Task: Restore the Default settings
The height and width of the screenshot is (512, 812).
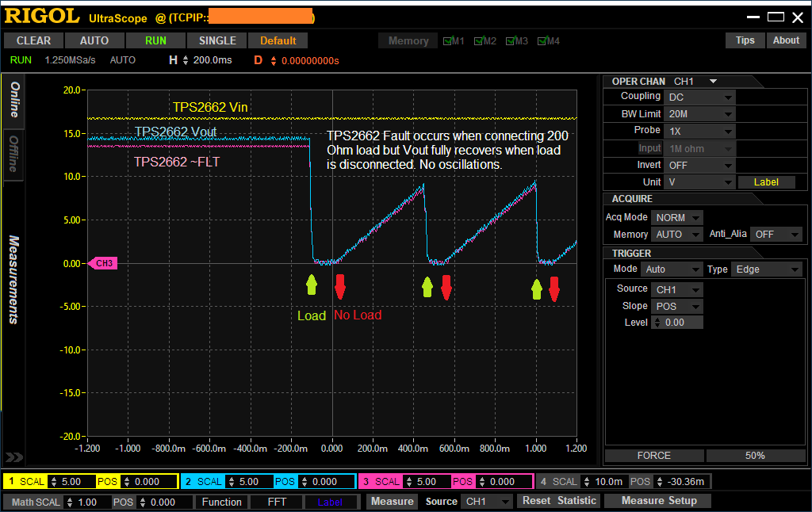Action: coord(278,40)
